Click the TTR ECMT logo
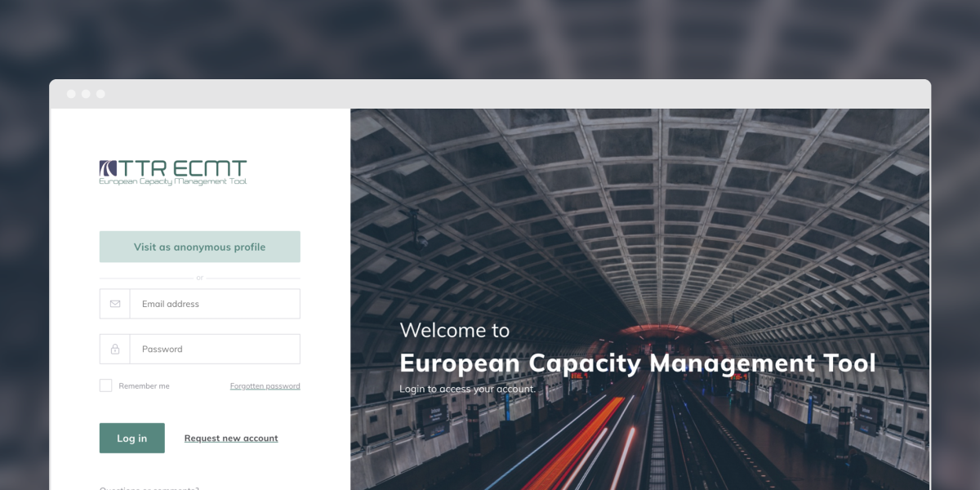Image resolution: width=980 pixels, height=490 pixels. click(x=173, y=172)
